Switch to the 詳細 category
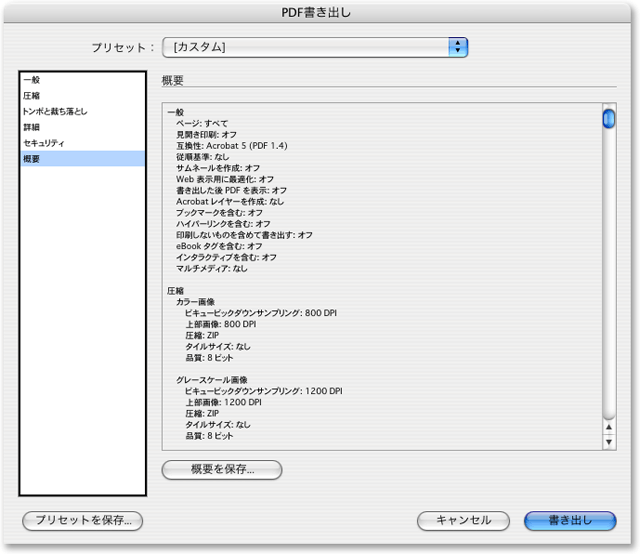The height and width of the screenshot is (554, 640). tap(34, 127)
